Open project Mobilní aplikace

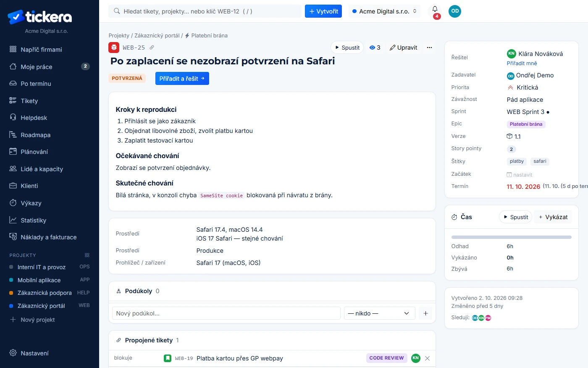[x=50, y=280]
